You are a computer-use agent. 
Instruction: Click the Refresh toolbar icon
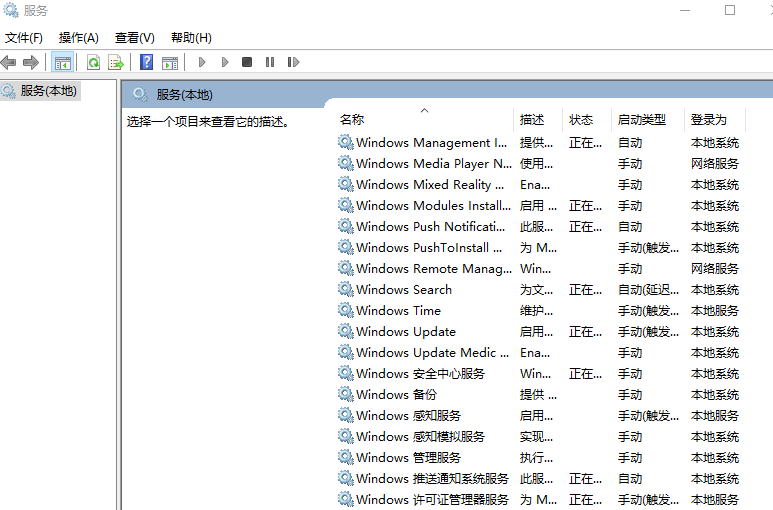[x=93, y=62]
